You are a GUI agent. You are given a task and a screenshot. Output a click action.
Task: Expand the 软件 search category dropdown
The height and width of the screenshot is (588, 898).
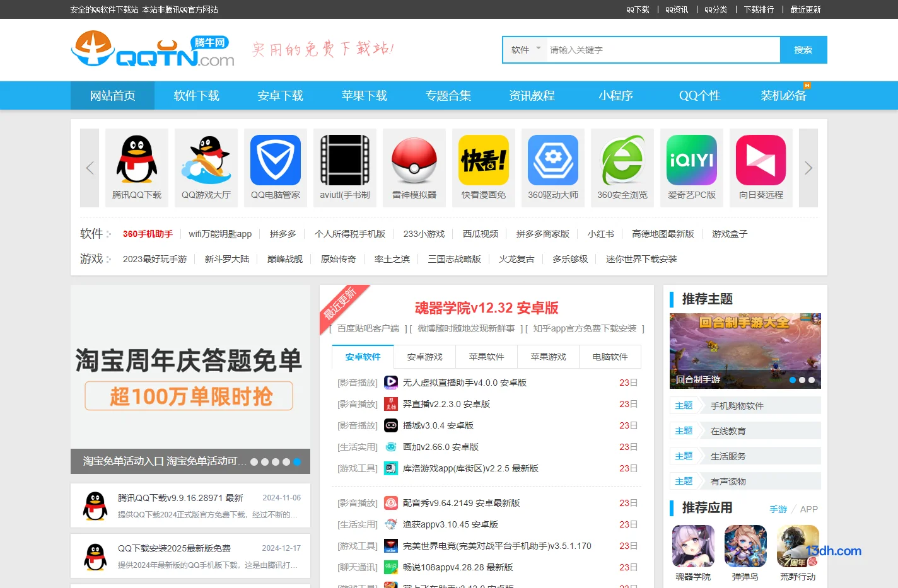click(526, 50)
